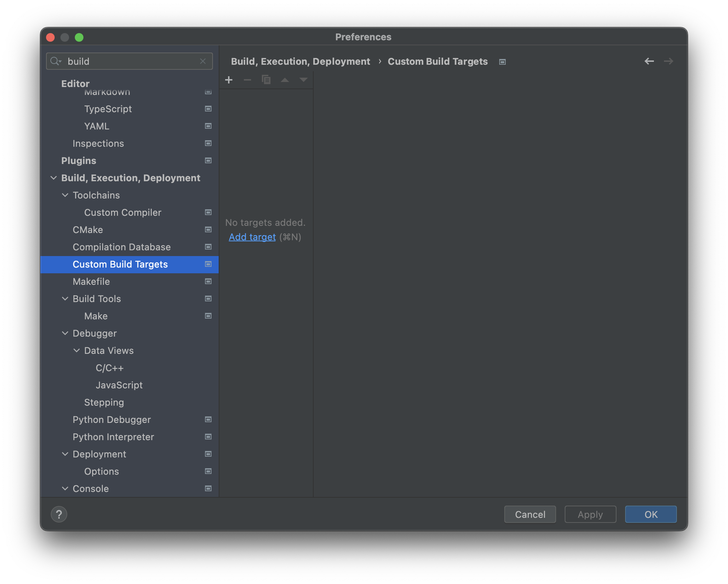Click the settings icon beside Custom Build Targets breadcrumb

pyautogui.click(x=502, y=61)
